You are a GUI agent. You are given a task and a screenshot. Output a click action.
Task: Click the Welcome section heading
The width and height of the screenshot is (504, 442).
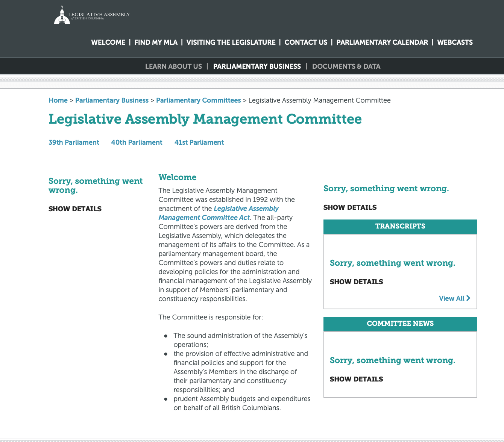[x=177, y=177]
